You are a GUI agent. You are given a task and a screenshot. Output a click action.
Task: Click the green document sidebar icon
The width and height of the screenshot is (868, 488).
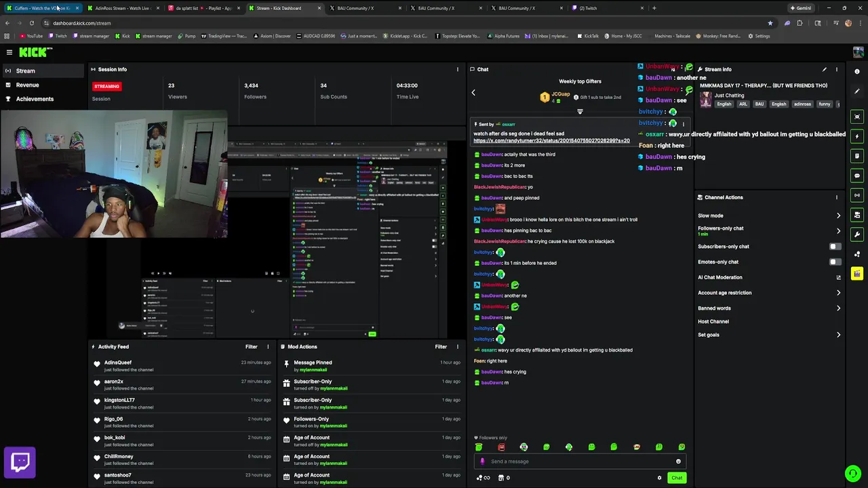857,156
